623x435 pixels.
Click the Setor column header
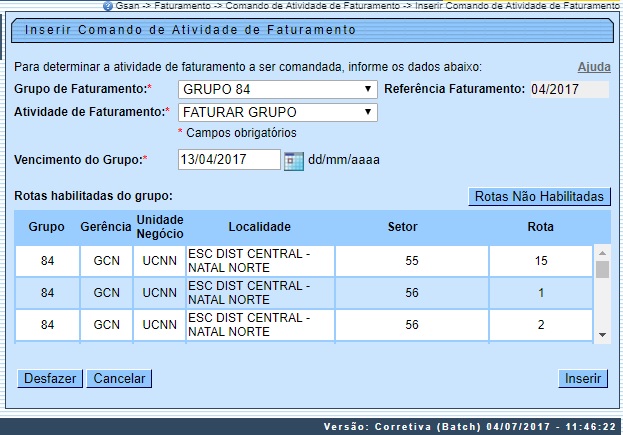point(402,227)
